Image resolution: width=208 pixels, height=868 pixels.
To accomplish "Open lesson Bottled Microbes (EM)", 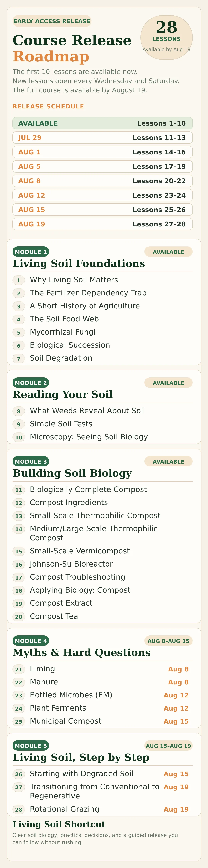I will 71,695.
